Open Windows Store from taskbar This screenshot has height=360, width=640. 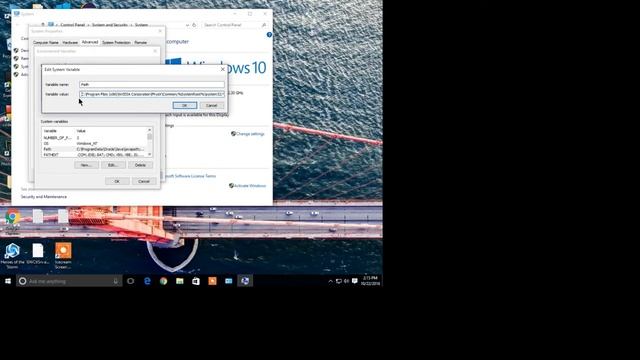pos(196,281)
